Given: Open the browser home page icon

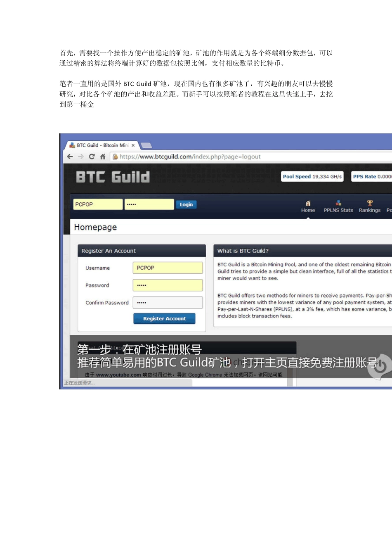Looking at the screenshot, I should (103, 157).
